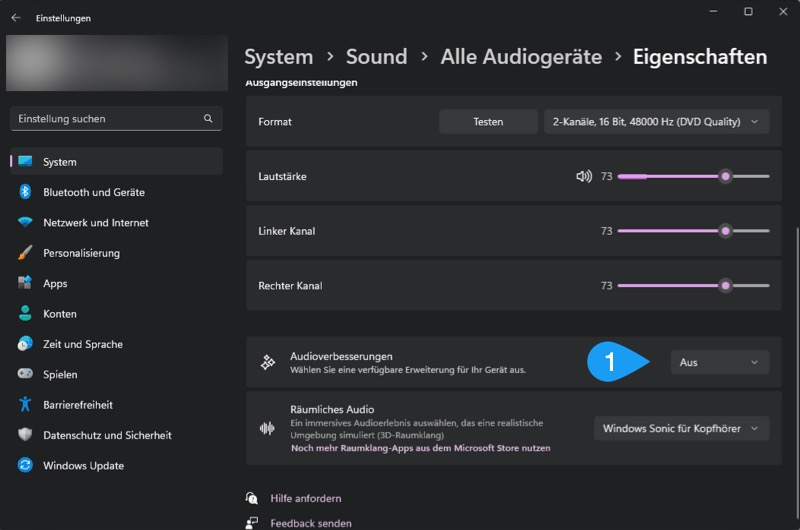Open Windows Update page
The height and width of the screenshot is (530, 800).
pyautogui.click(x=83, y=466)
